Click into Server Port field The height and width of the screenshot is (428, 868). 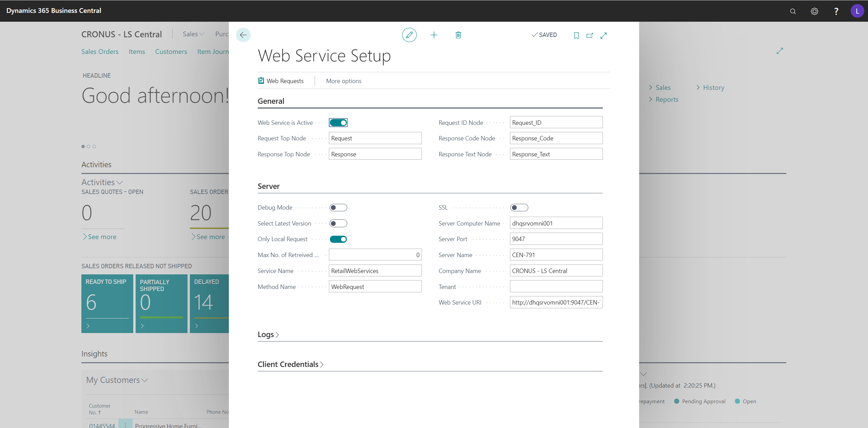click(x=556, y=239)
